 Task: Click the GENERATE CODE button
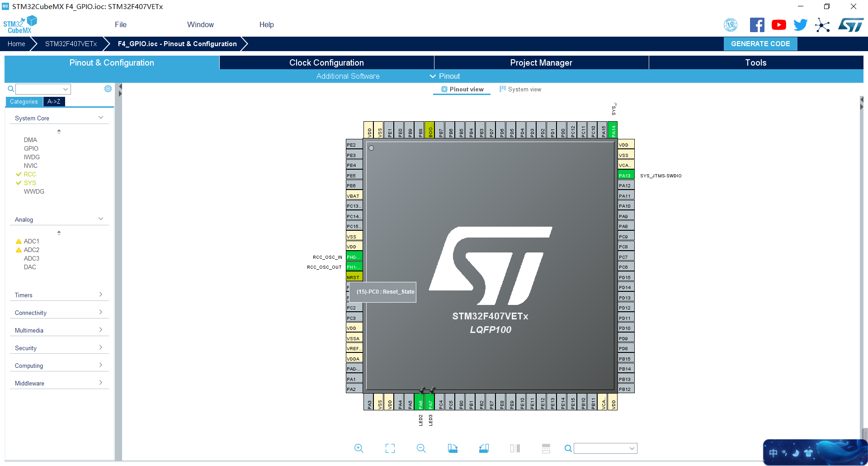[x=760, y=44]
